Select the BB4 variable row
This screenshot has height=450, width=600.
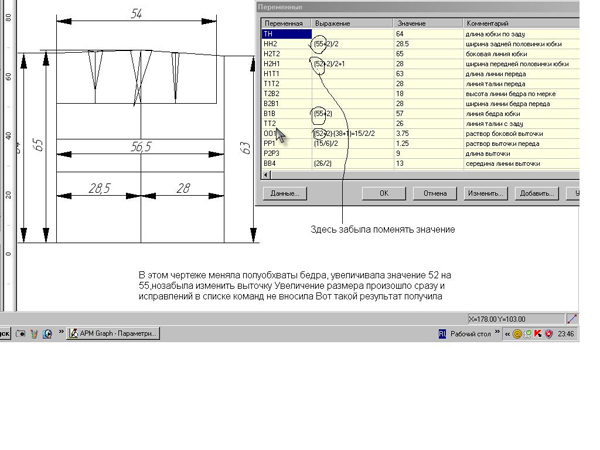pyautogui.click(x=421, y=163)
